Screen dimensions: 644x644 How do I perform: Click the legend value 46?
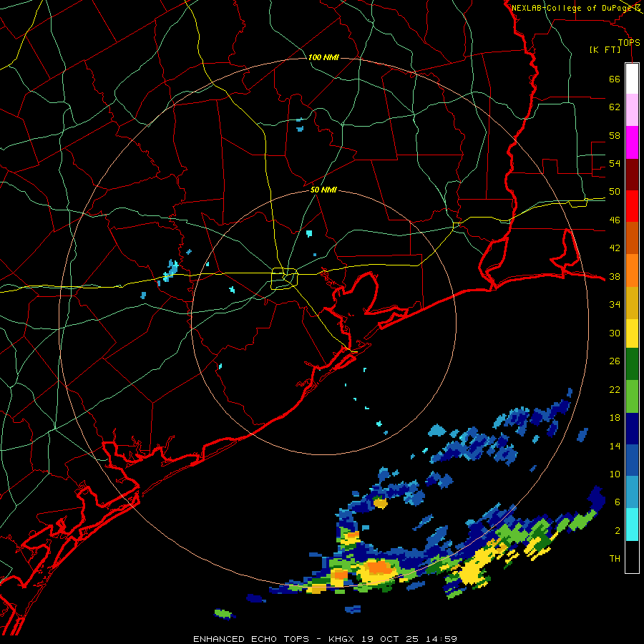[615, 220]
